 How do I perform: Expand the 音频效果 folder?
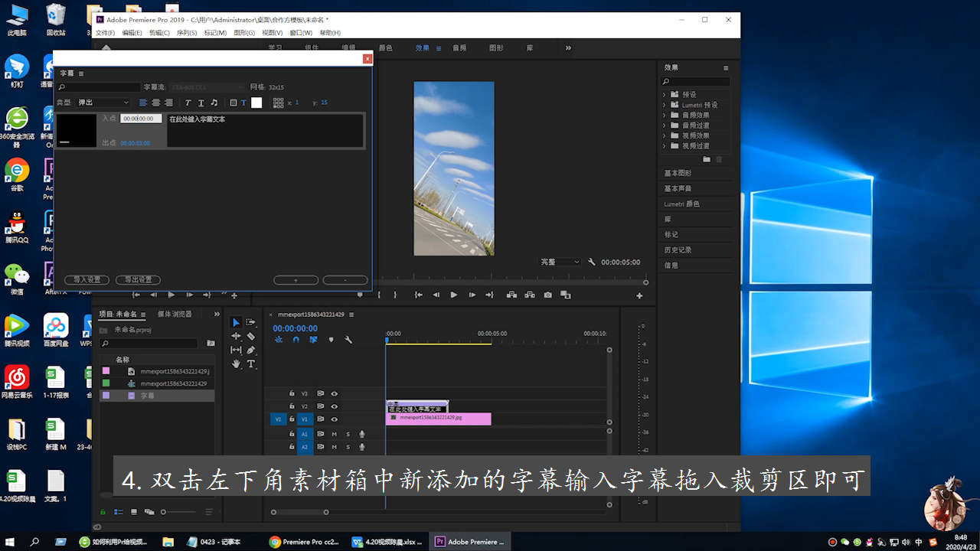(664, 115)
